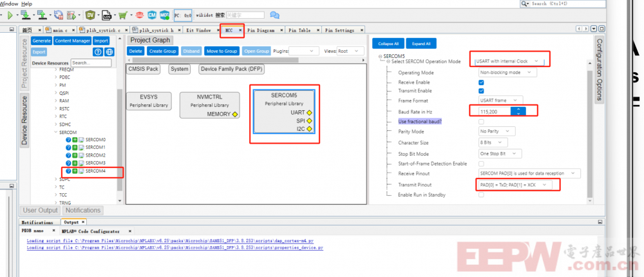Open the Content Manager button
Viewport: 644px width, 277px height.
coord(72,41)
